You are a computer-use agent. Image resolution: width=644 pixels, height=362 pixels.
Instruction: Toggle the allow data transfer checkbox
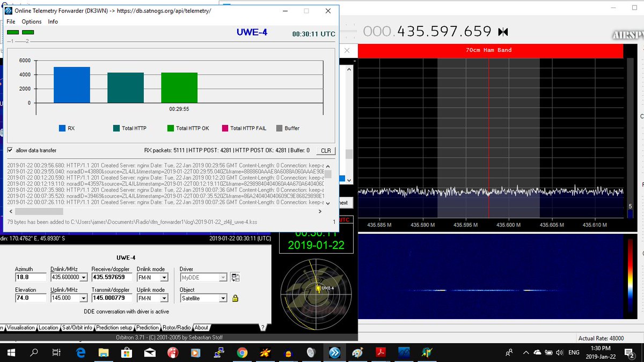pos(10,150)
